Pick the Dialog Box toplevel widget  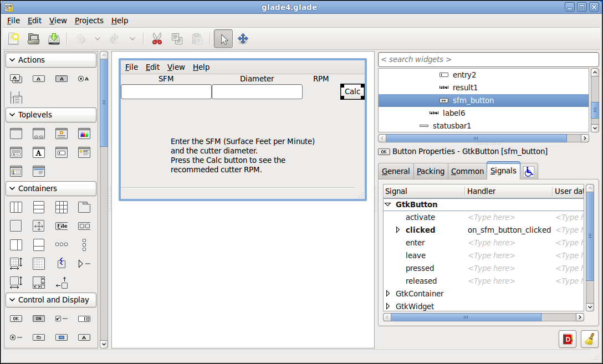38,134
